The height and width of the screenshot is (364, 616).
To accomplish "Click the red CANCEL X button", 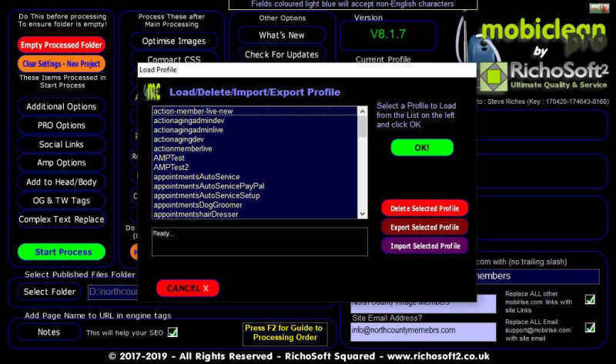I will pyautogui.click(x=187, y=289).
